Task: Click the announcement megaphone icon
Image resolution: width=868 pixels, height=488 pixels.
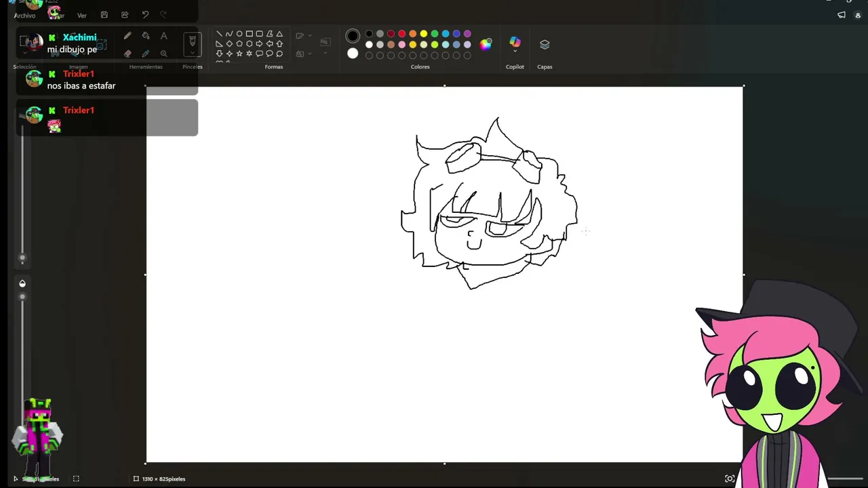Action: (842, 15)
